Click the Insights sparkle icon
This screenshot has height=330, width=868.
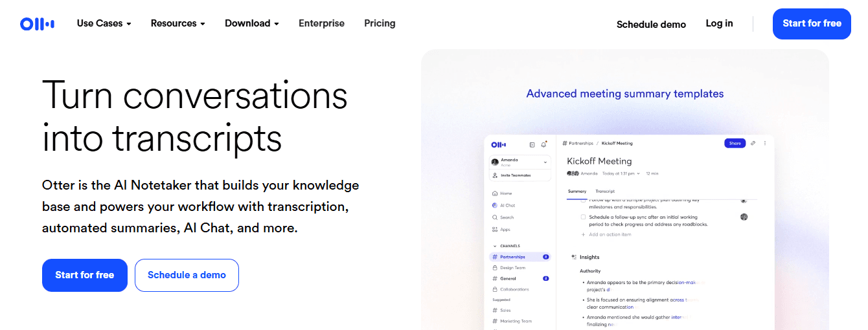(x=574, y=257)
